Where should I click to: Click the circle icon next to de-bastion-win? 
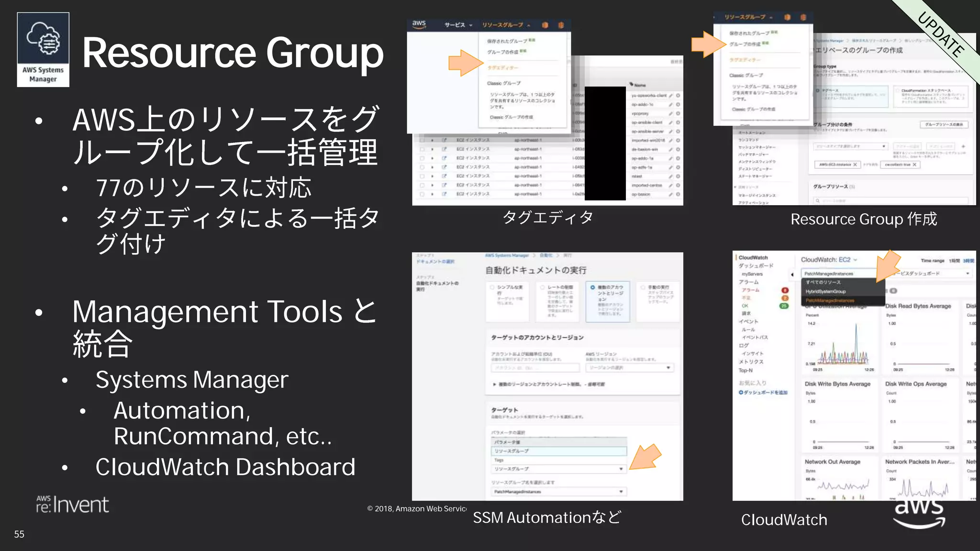point(678,149)
